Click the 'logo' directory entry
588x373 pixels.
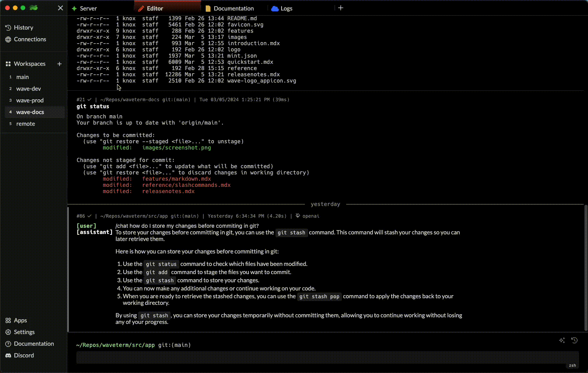click(x=234, y=49)
